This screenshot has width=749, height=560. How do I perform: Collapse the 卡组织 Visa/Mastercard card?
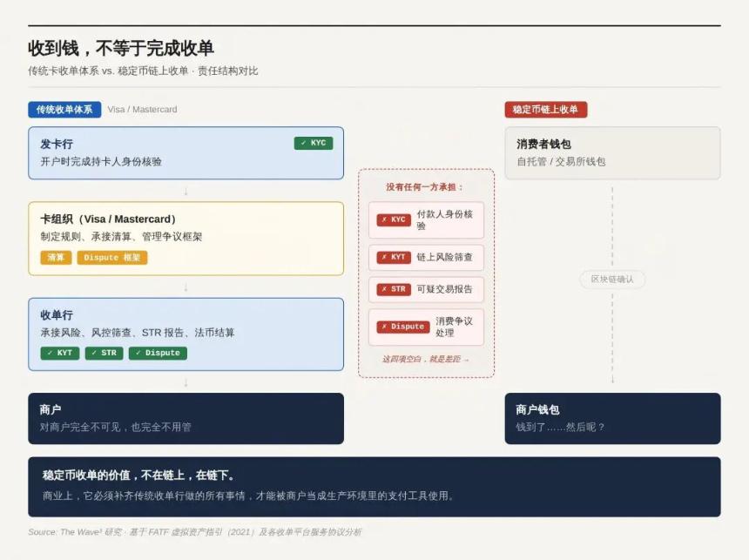(x=186, y=235)
